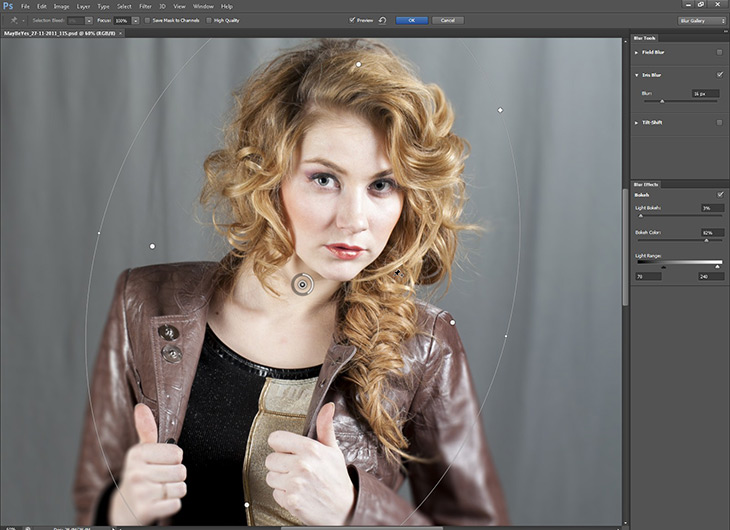Click the Light Range value field showing 240
This screenshot has height=530, width=730.
(711, 277)
